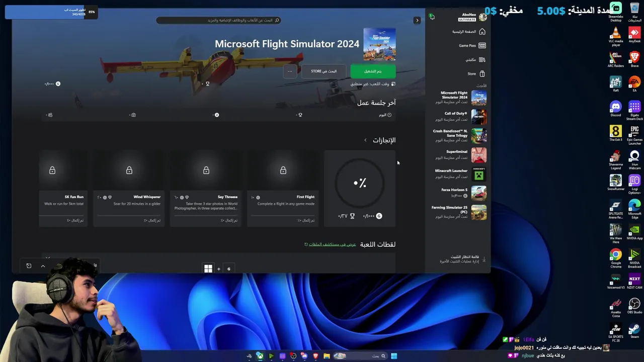
Task: Open the Elgato Stream Deck shortcut
Action: [634, 111]
